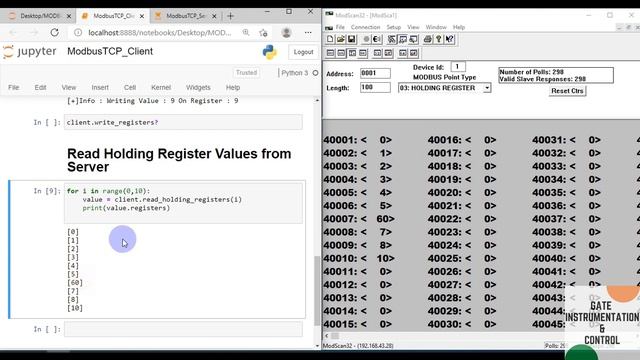The width and height of the screenshot is (640, 360).
Task: Click the Refresh icon in the browser
Action: (54, 32)
